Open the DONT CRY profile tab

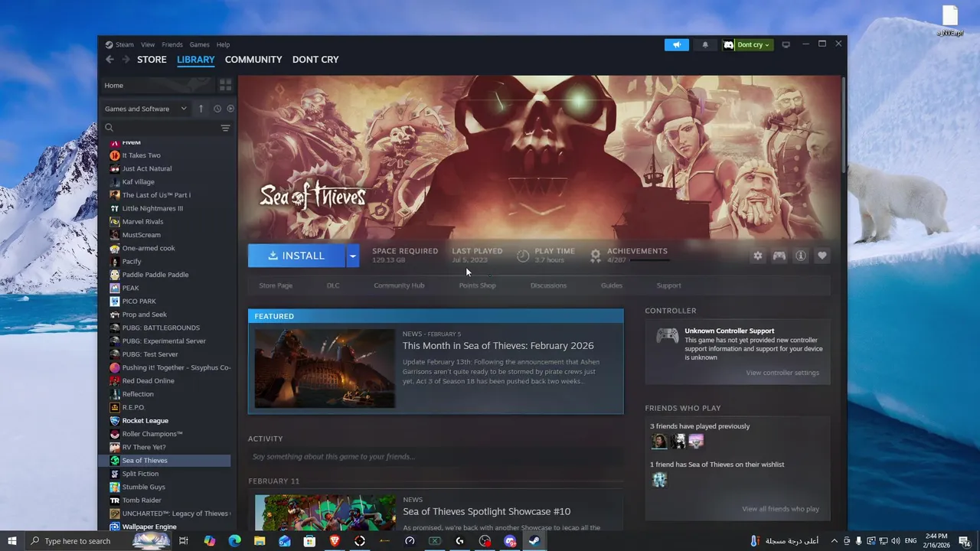(x=315, y=60)
